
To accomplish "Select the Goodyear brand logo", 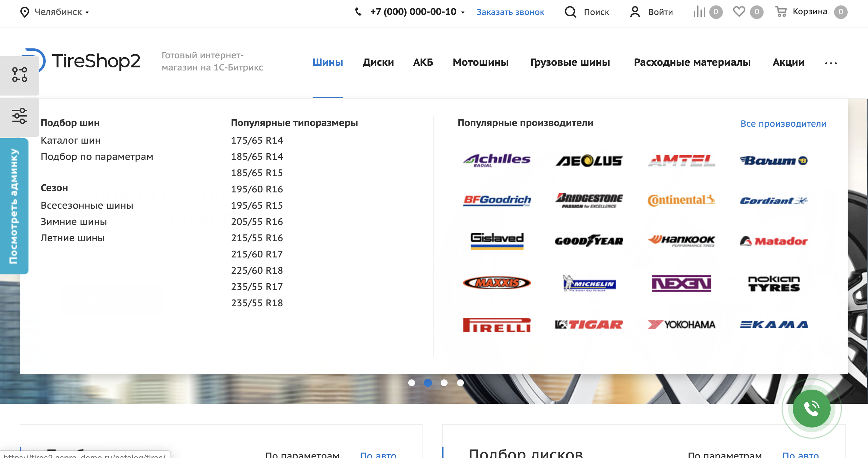I will pos(589,241).
